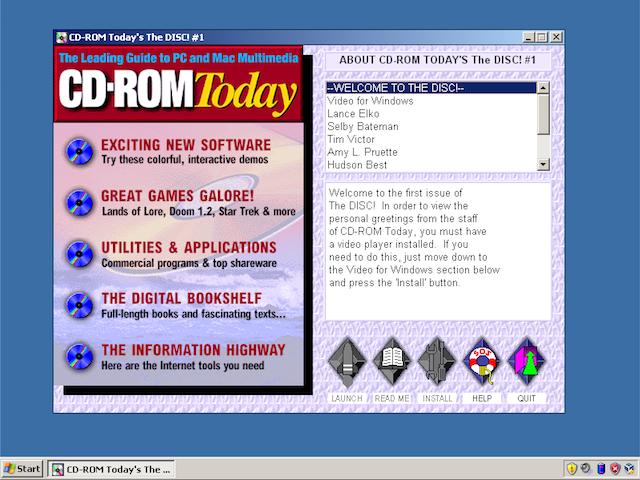
Task: Select 'Hudson Best' list entry
Action: [x=431, y=165]
